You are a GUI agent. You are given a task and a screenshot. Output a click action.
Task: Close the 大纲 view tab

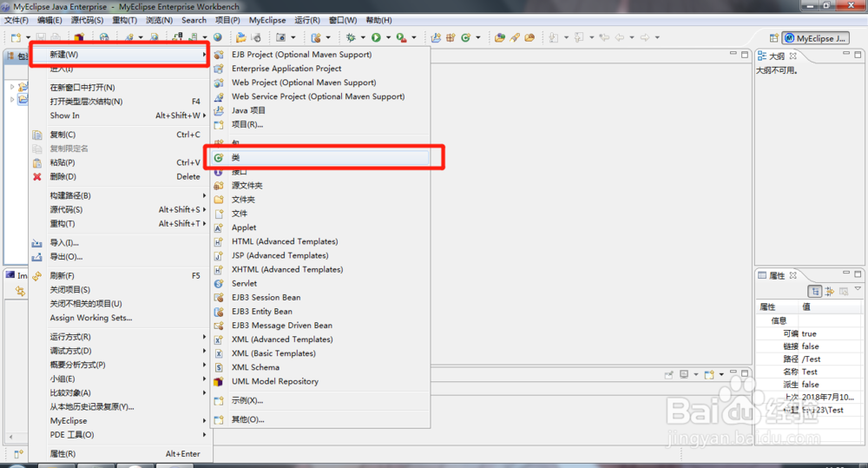coord(792,56)
